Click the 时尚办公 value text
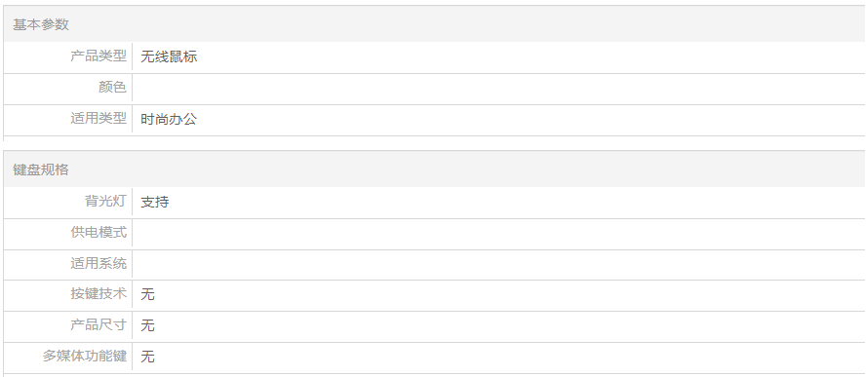Screen dimensions: 868x377 pyautogui.click(x=169, y=120)
